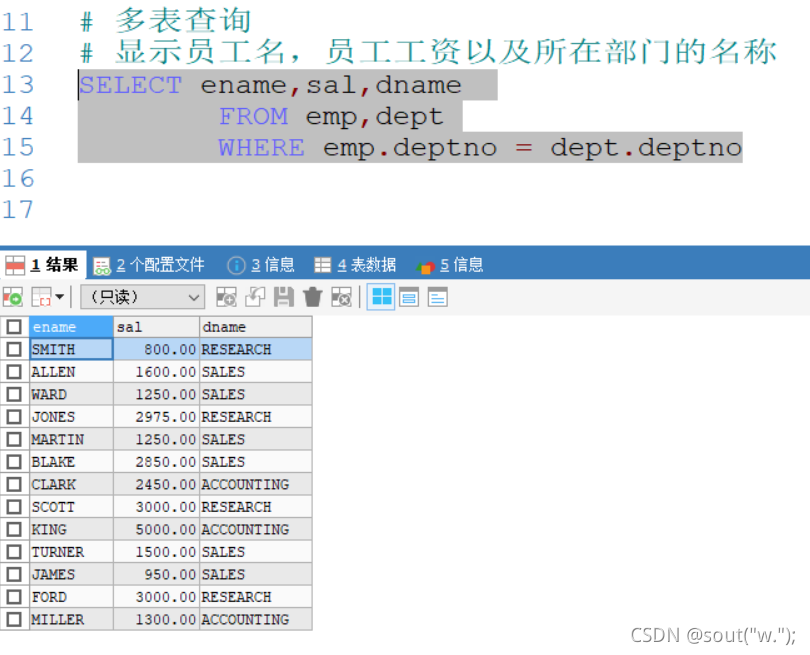Sort by the ename column header
Viewport: 810px width, 655px height.
71,326
